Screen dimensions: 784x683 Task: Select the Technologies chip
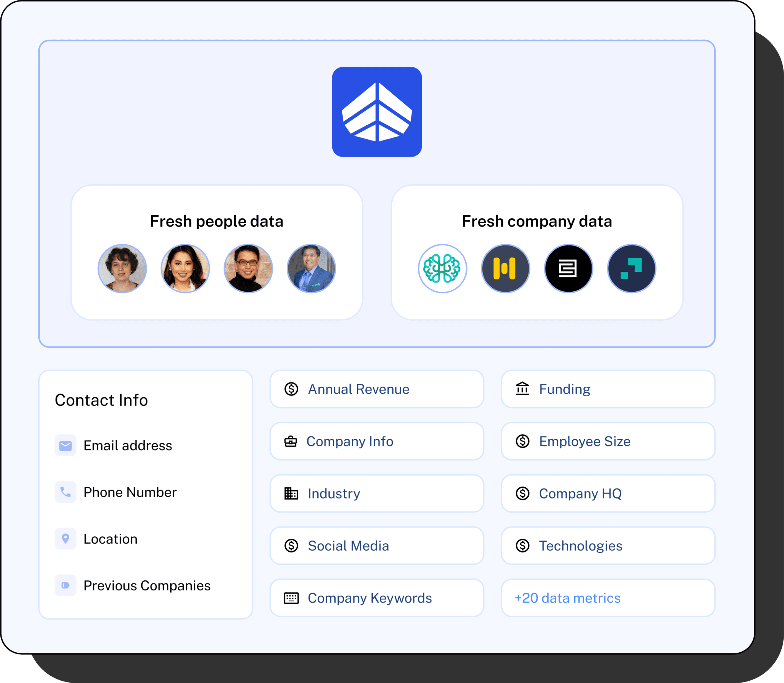click(608, 546)
